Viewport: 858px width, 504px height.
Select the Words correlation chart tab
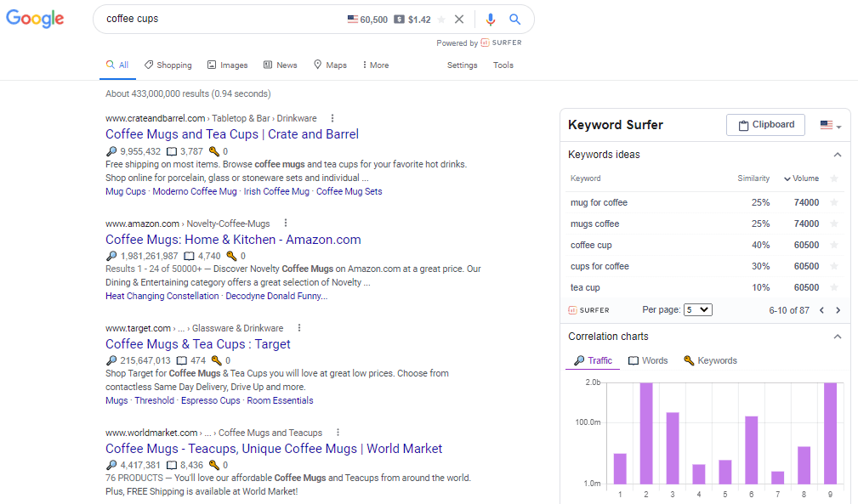(648, 360)
